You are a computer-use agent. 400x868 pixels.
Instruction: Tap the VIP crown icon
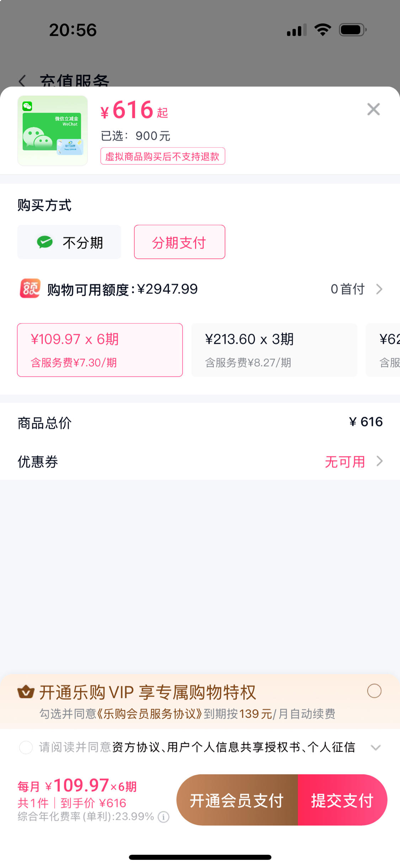[x=26, y=692]
